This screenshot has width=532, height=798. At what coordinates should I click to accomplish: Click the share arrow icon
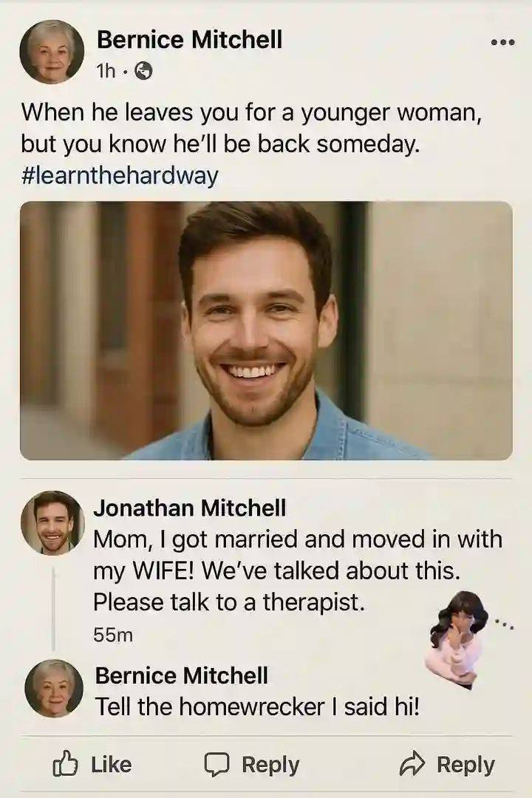(412, 764)
